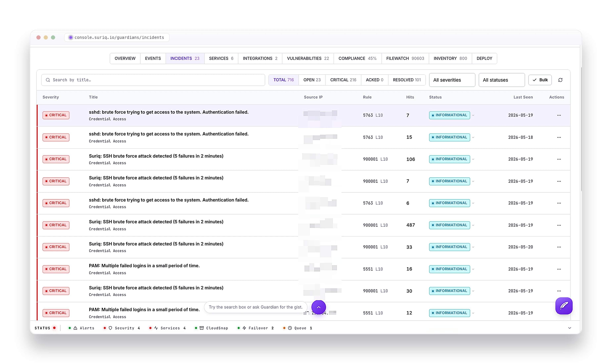The height and width of the screenshot is (364, 612).
Task: Switch to the Overview tab
Action: (125, 58)
